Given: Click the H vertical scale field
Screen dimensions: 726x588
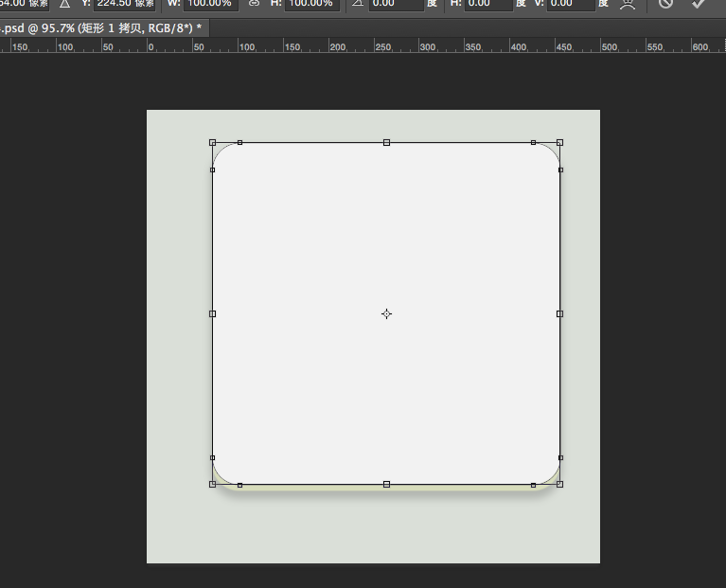Looking at the screenshot, I should [x=312, y=4].
